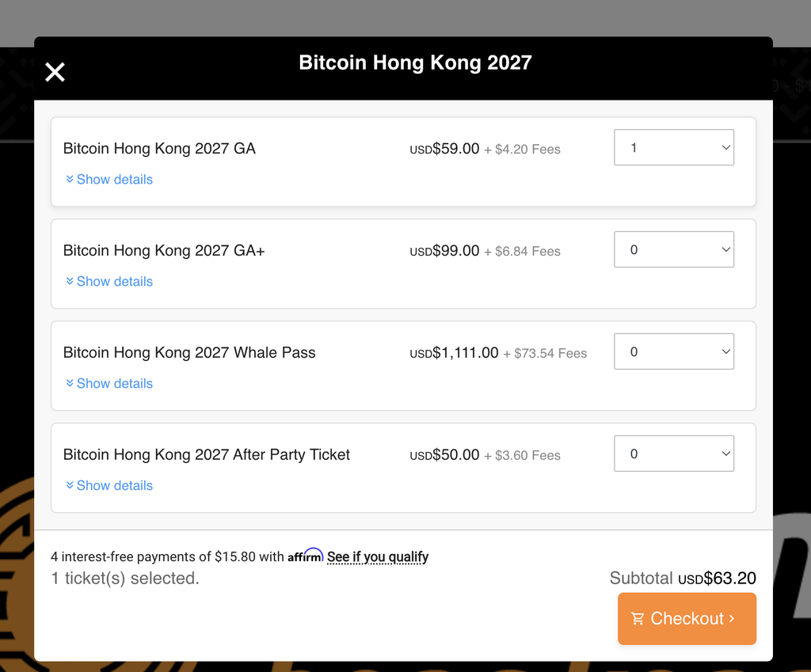Screen dimensions: 811x672
Task: Open quantity dropdown for After Party Ticket
Action: click(674, 454)
